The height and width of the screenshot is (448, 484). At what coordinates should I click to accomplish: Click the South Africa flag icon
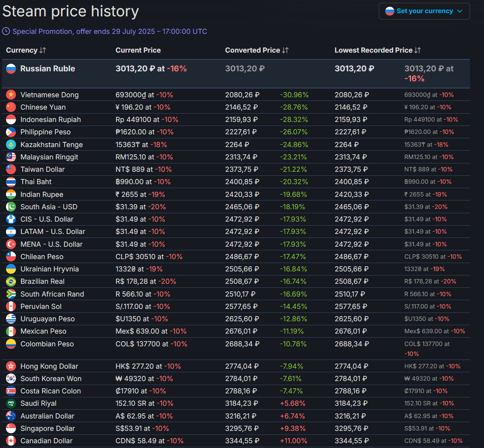click(11, 294)
